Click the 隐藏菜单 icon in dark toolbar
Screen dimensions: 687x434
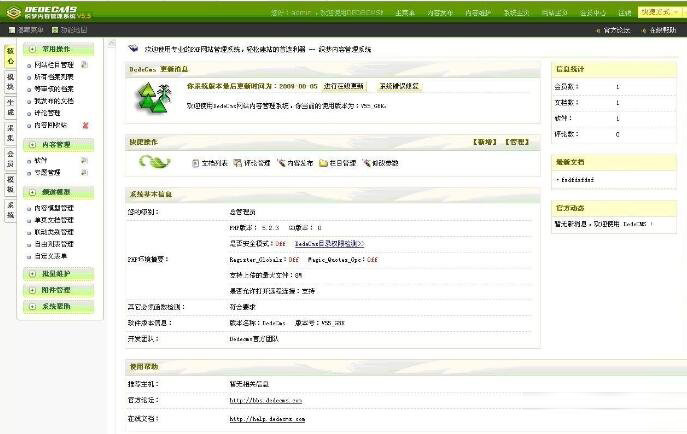click(11, 31)
